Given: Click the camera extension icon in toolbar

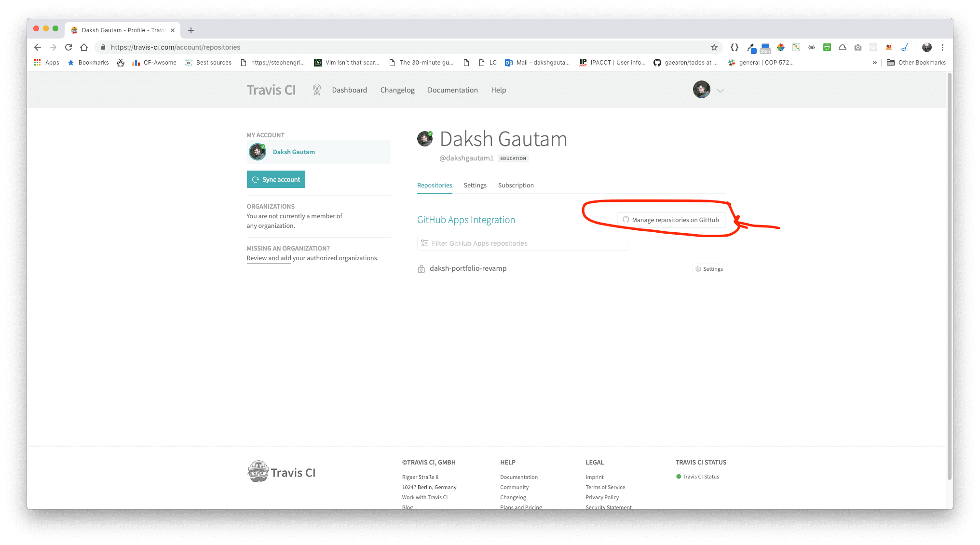Looking at the screenshot, I should 858,47.
